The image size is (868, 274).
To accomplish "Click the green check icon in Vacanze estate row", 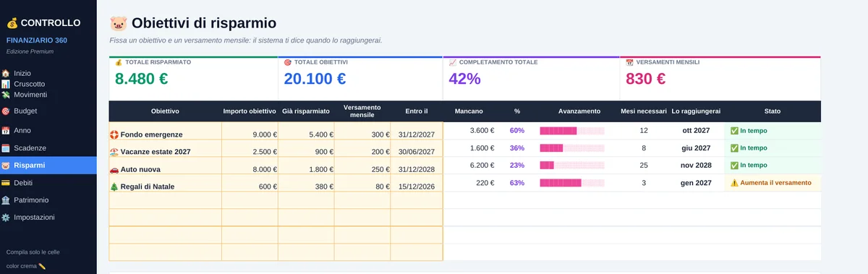I will coord(734,148).
